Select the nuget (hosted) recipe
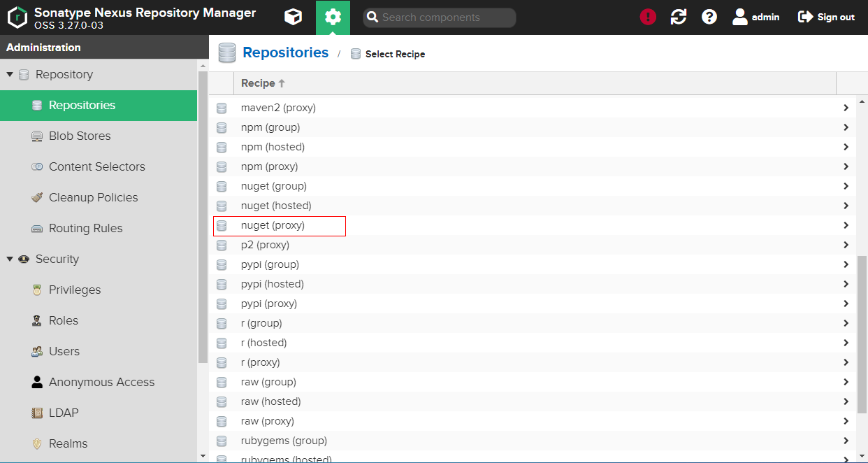 (276, 206)
